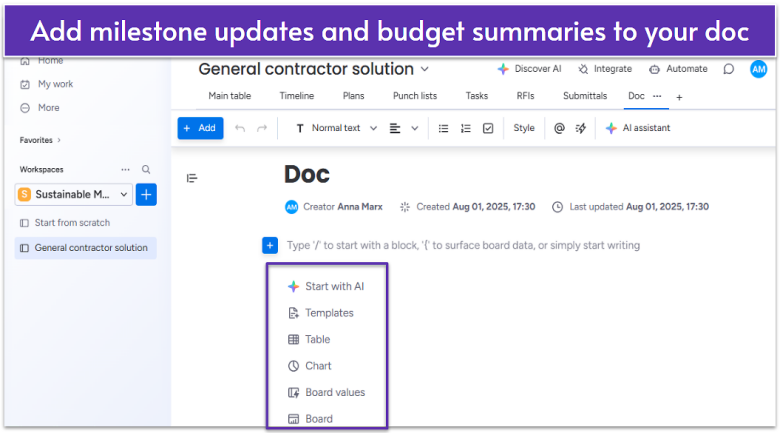Open the Normal text style dropdown

click(x=337, y=128)
